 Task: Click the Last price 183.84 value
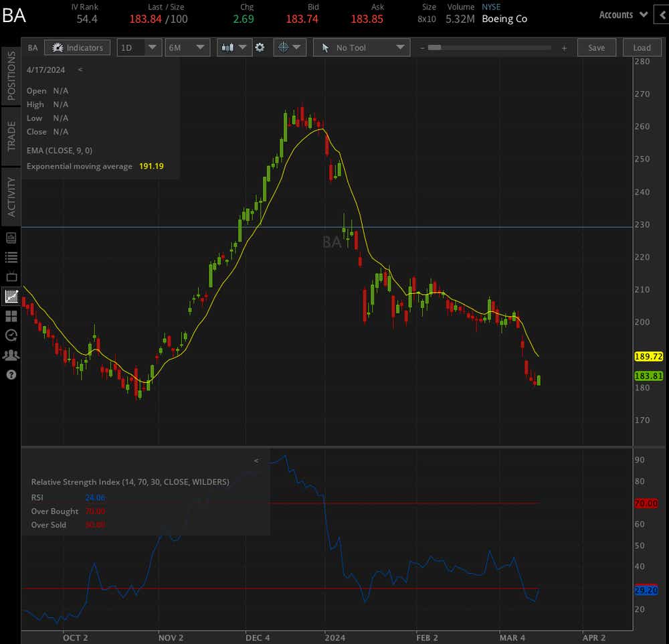(145, 19)
